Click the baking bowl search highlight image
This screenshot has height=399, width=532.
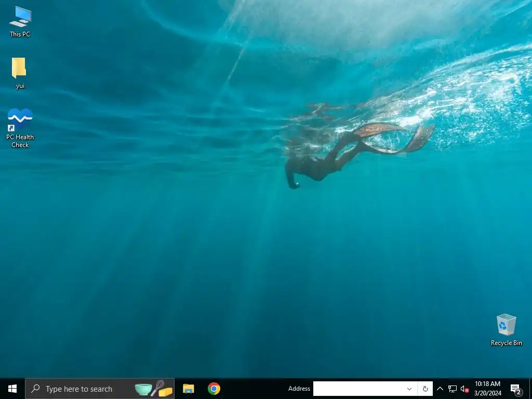(154, 389)
